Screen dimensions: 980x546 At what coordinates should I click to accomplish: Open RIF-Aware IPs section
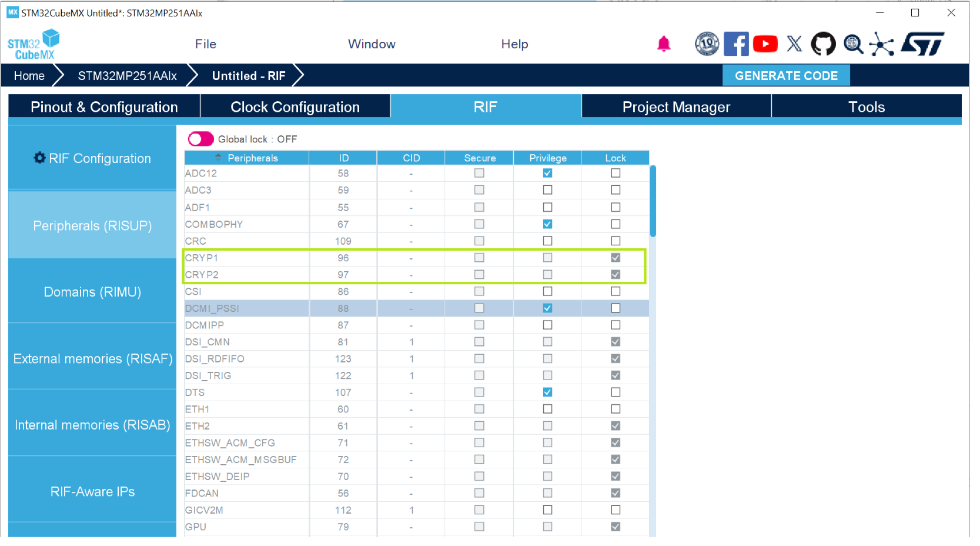pos(92,491)
